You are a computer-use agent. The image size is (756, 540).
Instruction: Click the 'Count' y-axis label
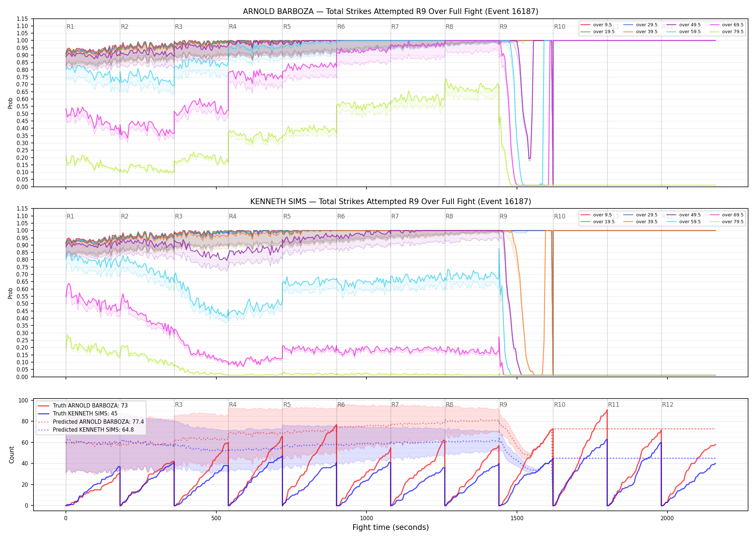click(12, 455)
